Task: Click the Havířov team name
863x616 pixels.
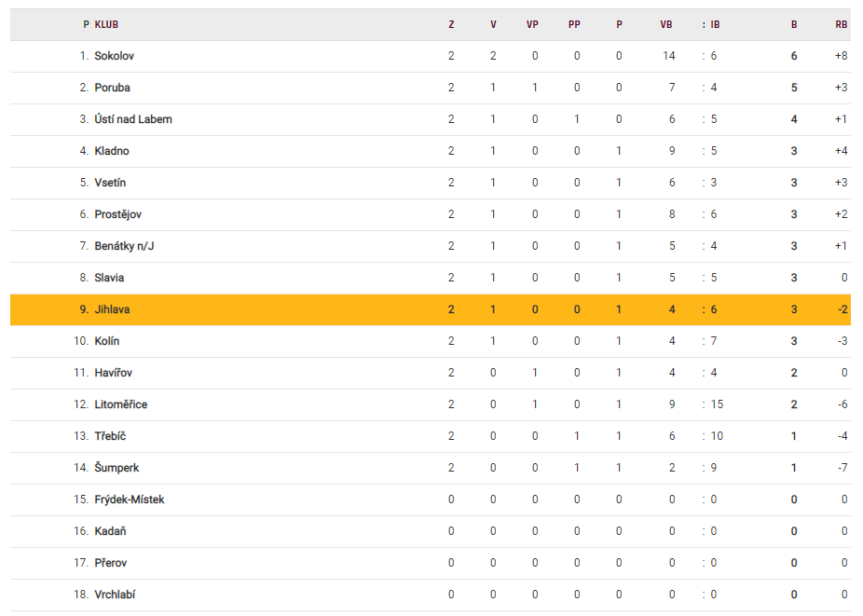Action: [114, 373]
